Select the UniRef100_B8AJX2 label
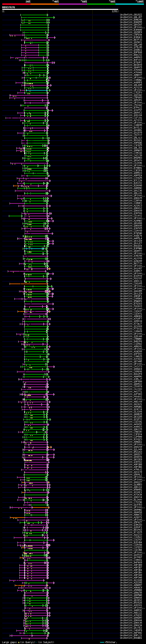Viewport: 146px width, 644px height. click(x=131, y=55)
